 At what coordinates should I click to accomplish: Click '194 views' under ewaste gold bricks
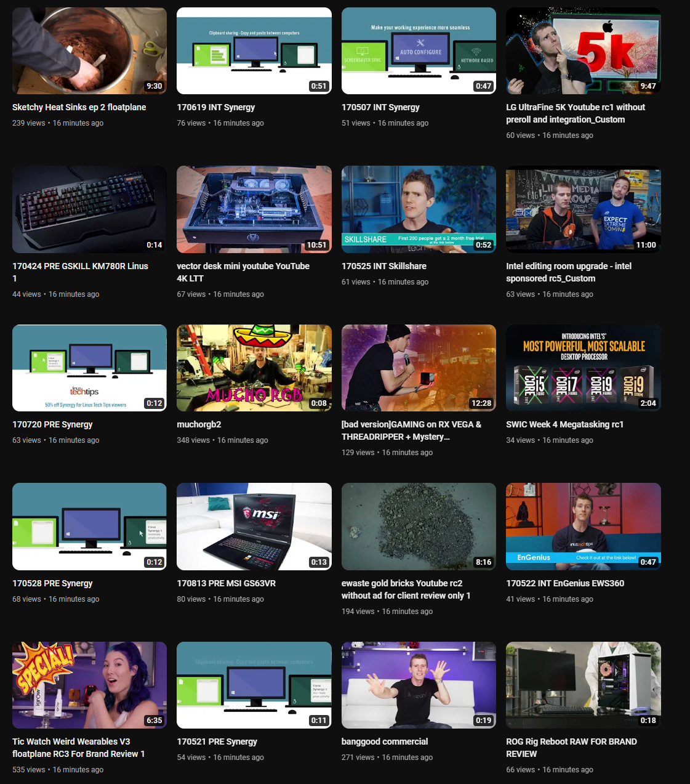[358, 612]
